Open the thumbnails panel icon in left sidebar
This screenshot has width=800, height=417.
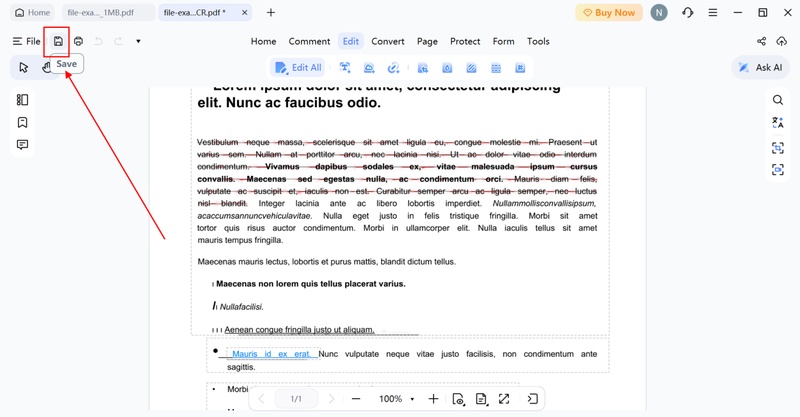22,100
